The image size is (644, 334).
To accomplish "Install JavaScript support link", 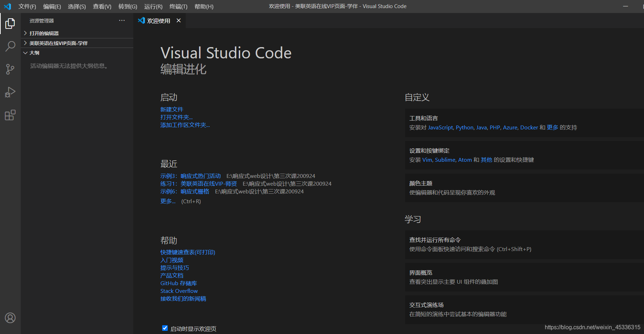I will click(x=440, y=127).
